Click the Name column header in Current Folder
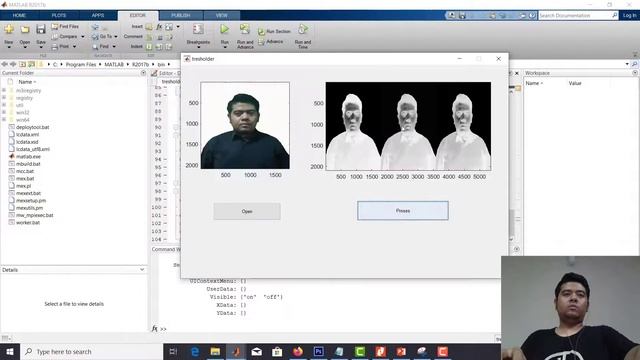The height and width of the screenshot is (360, 640). pyautogui.click(x=27, y=82)
